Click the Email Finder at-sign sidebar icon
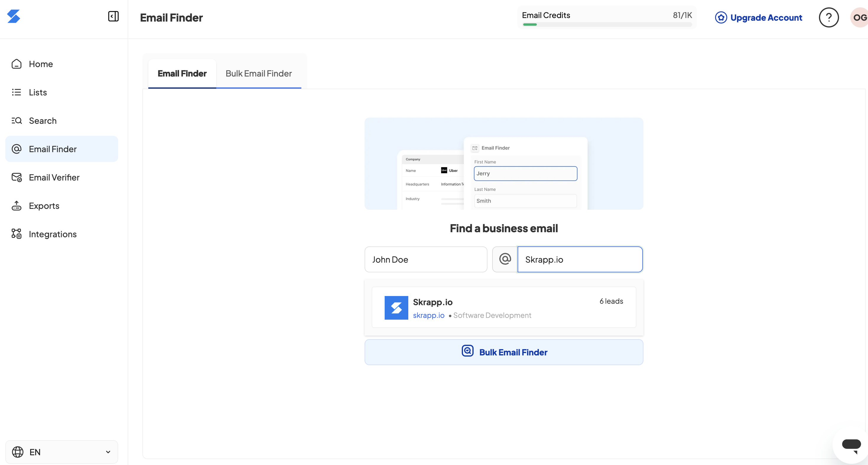868x465 pixels. click(x=17, y=149)
